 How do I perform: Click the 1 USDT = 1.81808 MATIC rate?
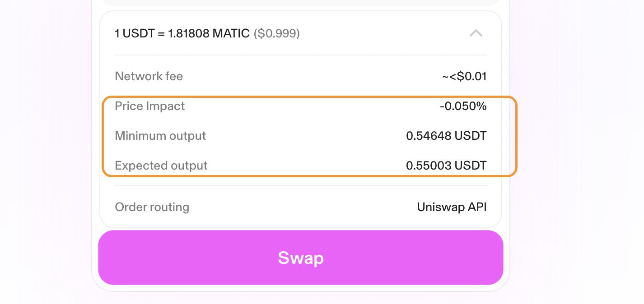[182, 33]
